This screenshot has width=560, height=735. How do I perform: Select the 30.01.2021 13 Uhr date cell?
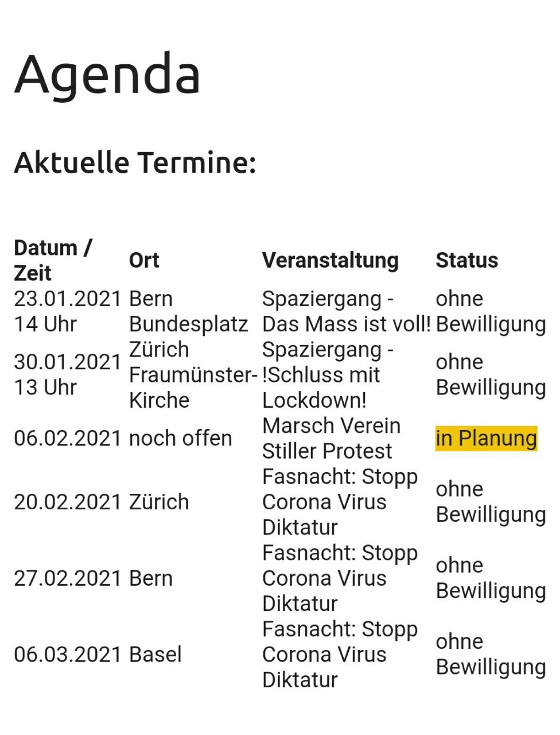(x=68, y=374)
